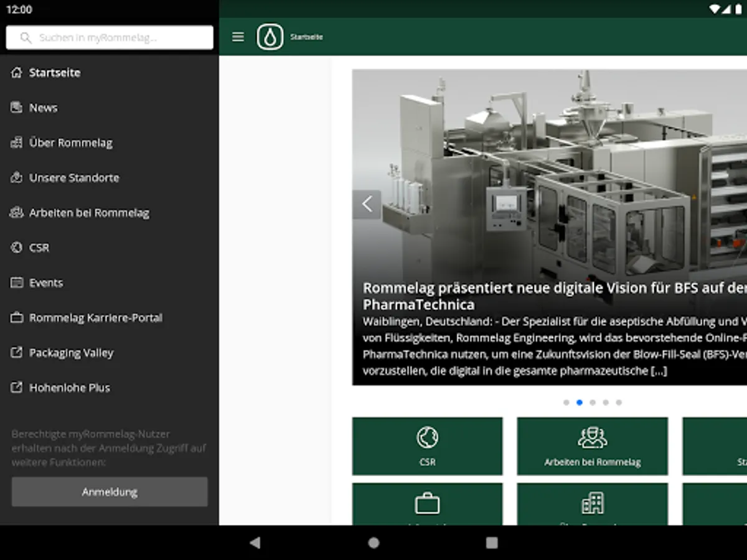Screen dimensions: 747x560
Task: Click the building icon tile
Action: [x=592, y=504]
